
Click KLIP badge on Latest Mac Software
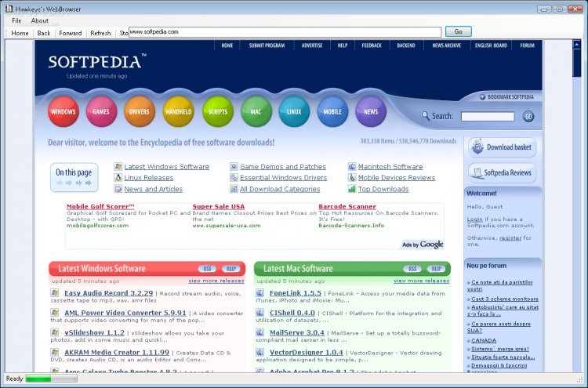[x=436, y=269]
